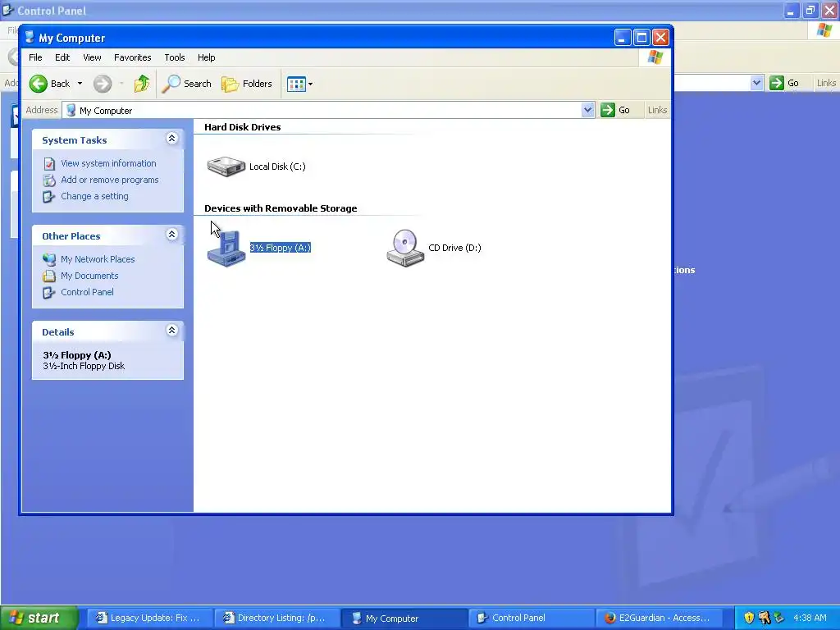Image resolution: width=840 pixels, height=630 pixels.
Task: Click the 3½ Floppy (A:) label
Action: click(x=281, y=248)
